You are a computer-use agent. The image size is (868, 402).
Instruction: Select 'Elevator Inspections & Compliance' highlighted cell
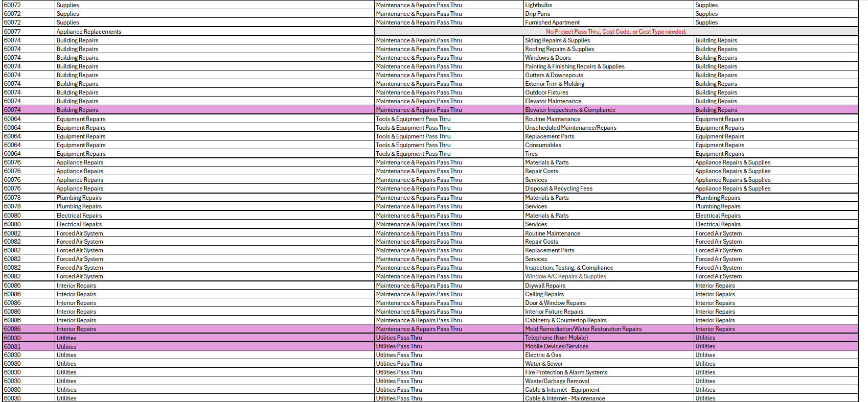pyautogui.click(x=608, y=110)
